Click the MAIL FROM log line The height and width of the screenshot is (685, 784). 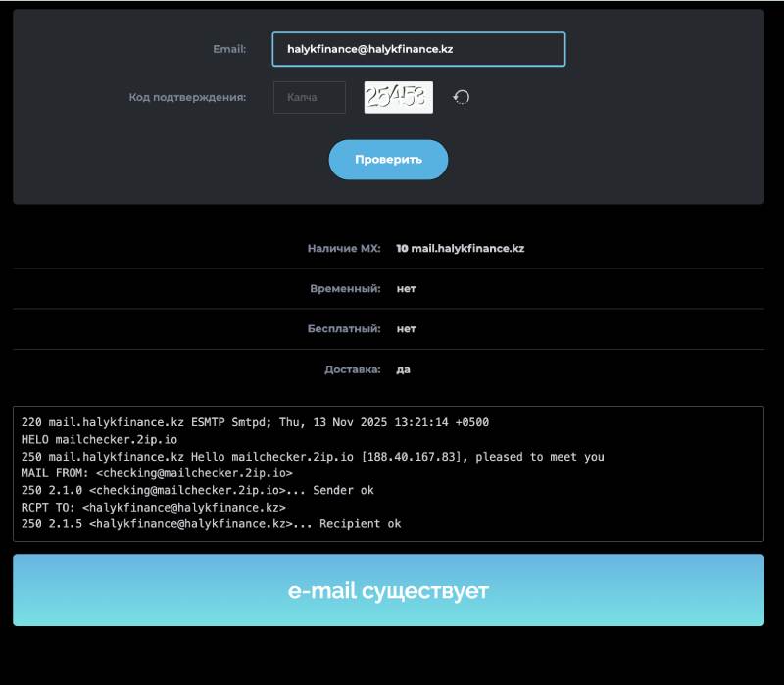pyautogui.click(x=157, y=473)
